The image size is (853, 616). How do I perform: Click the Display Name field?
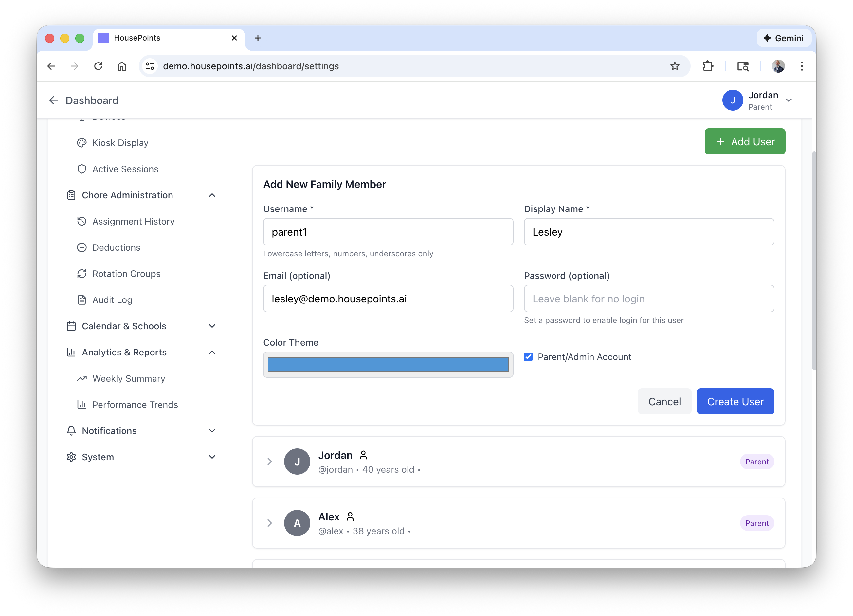(649, 232)
